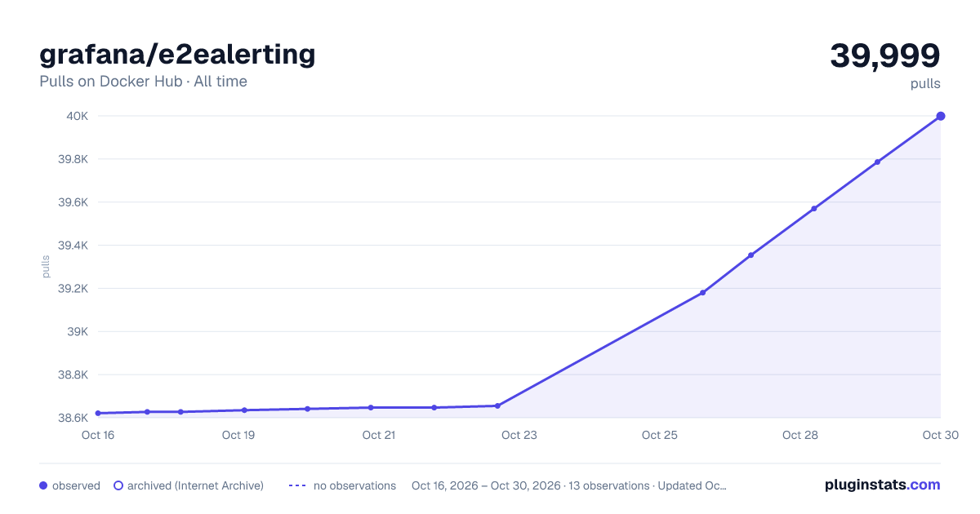Select the Oct 19 x-axis label

238,435
